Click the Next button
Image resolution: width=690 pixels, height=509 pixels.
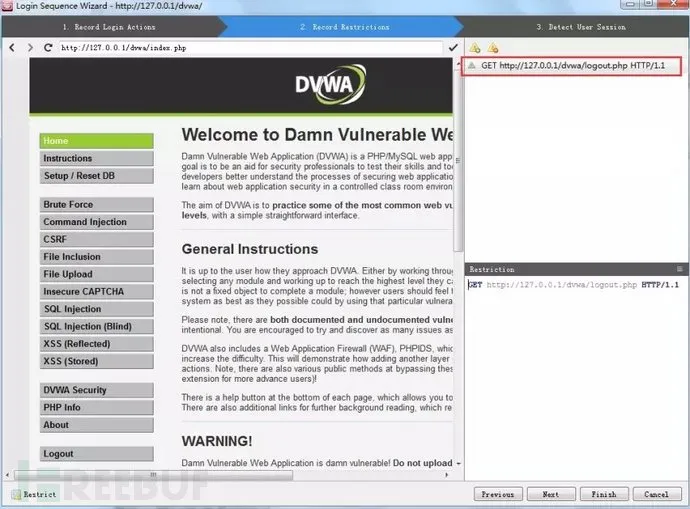(551, 494)
